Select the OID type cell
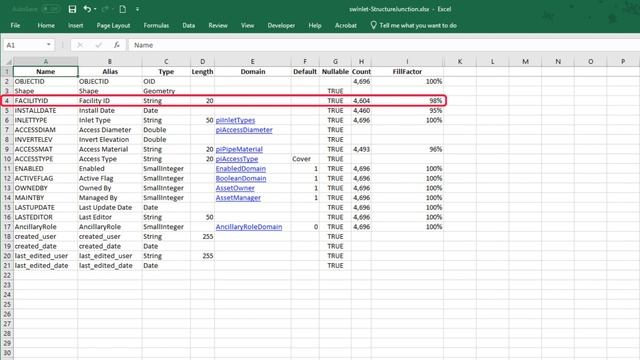This screenshot has height=360, width=640. 166,81
